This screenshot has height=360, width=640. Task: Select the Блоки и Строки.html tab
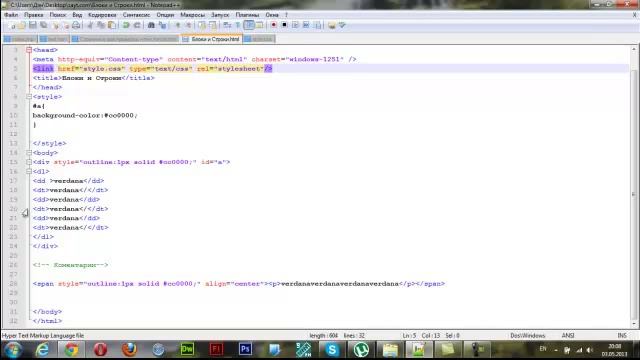point(212,39)
